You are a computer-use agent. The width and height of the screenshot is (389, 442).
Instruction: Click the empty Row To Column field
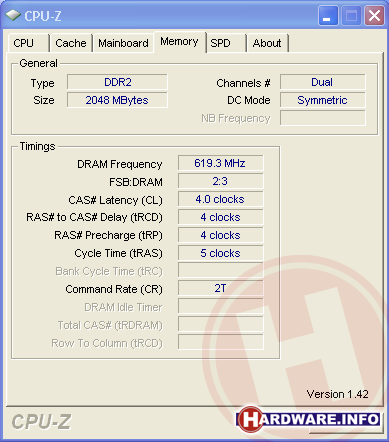click(x=220, y=342)
